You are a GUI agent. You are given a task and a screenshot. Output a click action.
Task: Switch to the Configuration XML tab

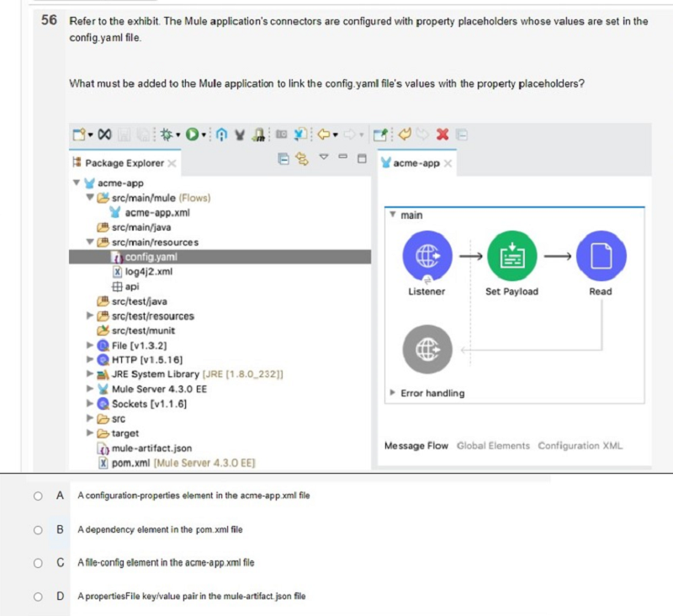[x=580, y=445]
